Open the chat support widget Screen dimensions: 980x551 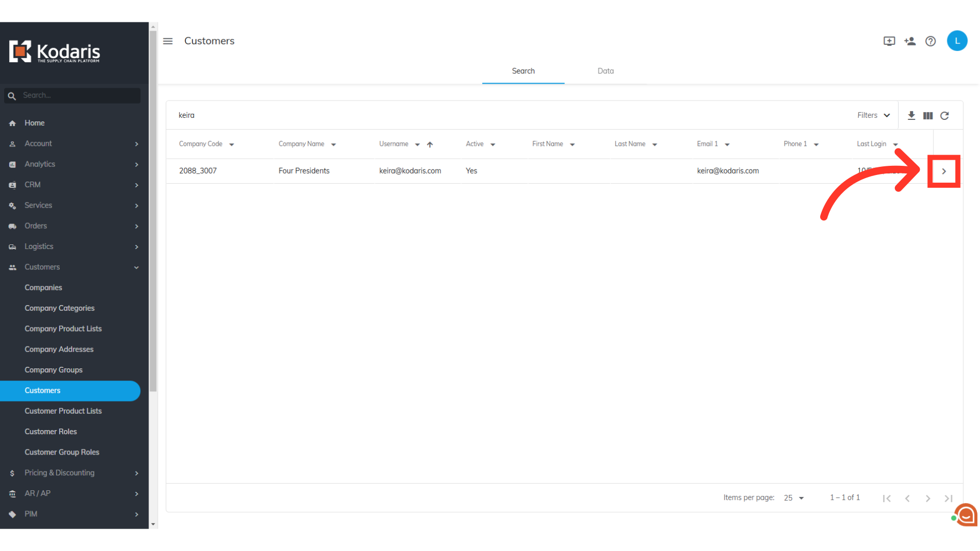[966, 514]
